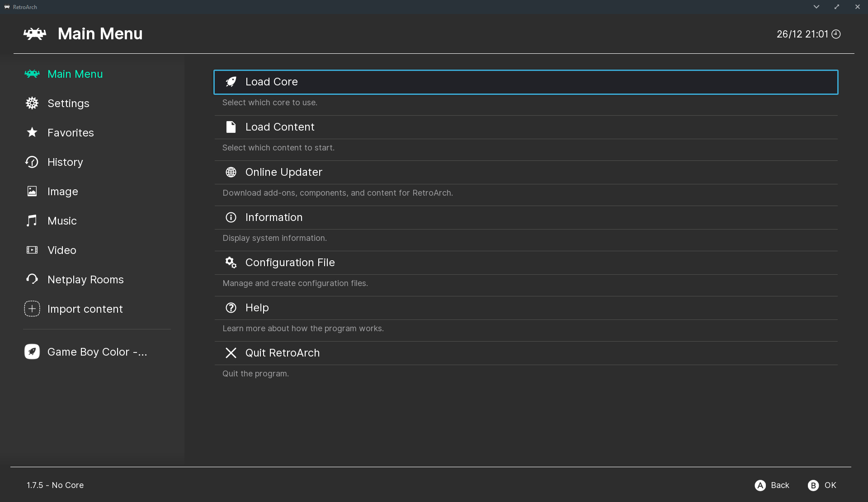This screenshot has height=502, width=868.
Task: Switch to the Main Menu sidebar entry
Action: tap(75, 74)
